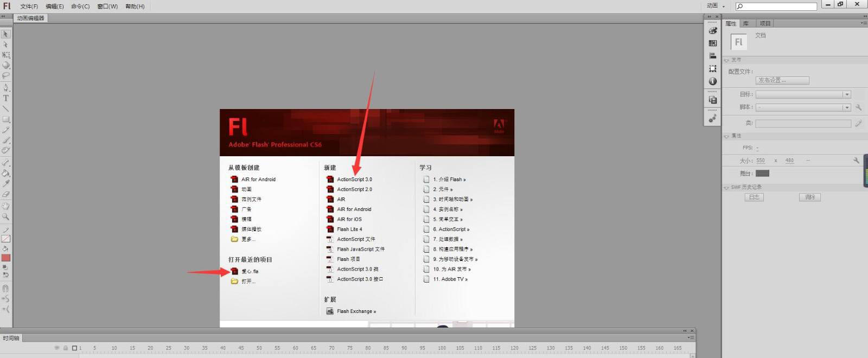
Task: Open the workspace switcher dropdown
Action: 716,6
